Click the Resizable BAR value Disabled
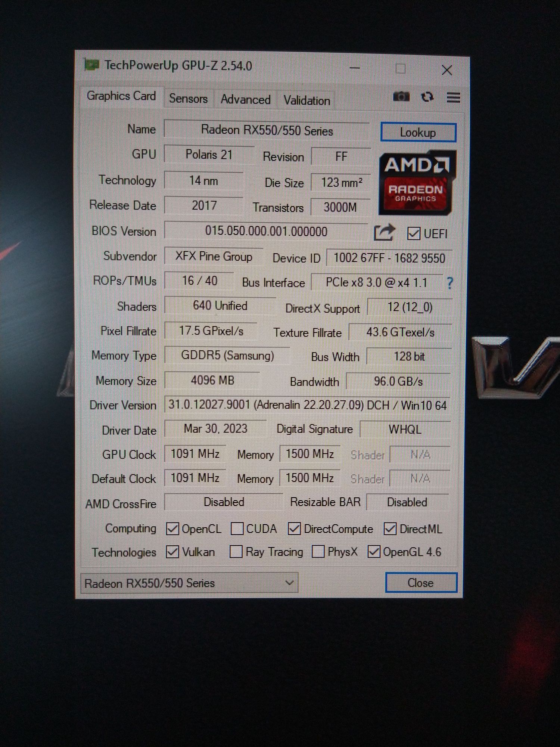560x747 pixels. tap(407, 502)
